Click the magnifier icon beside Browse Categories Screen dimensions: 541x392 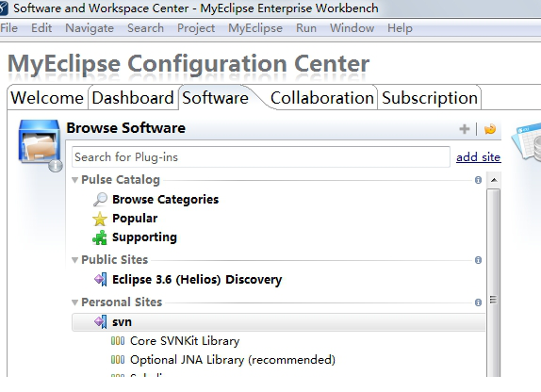(100, 200)
